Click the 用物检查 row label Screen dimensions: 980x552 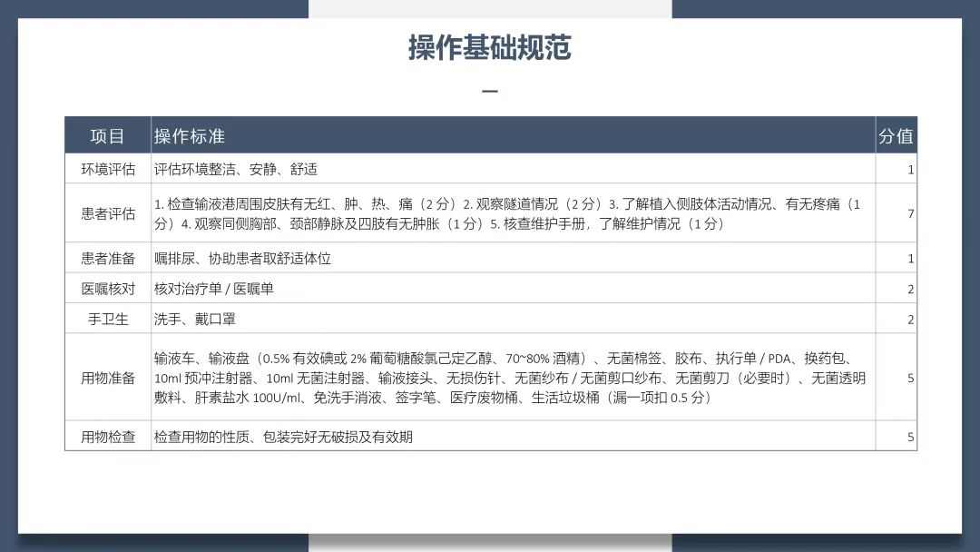tap(108, 437)
